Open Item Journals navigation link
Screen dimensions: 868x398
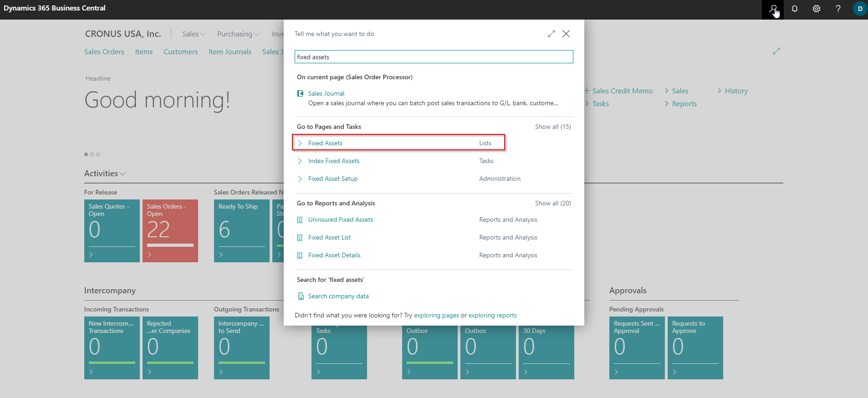point(230,51)
